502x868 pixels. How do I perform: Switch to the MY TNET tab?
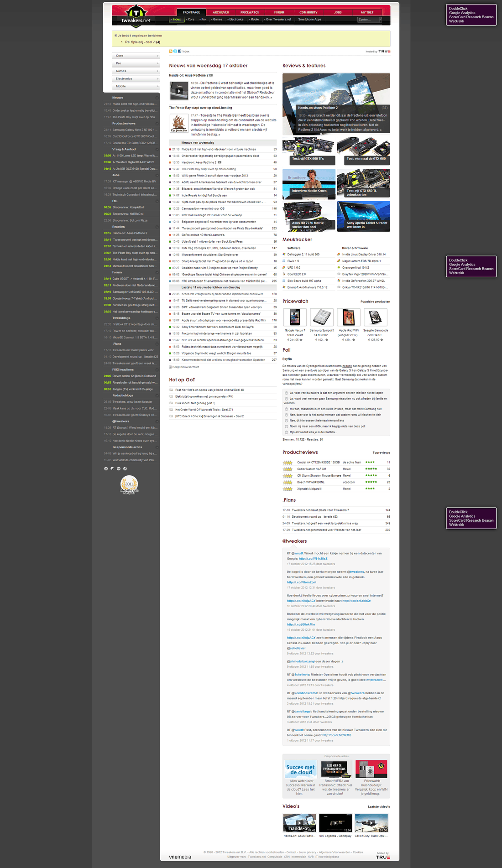[x=367, y=12]
